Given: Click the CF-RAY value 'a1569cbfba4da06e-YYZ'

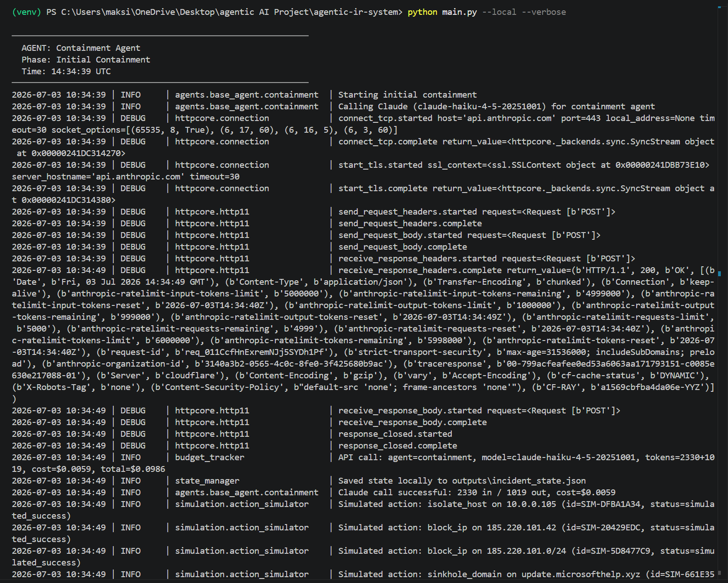Looking at the screenshot, I should [650, 387].
